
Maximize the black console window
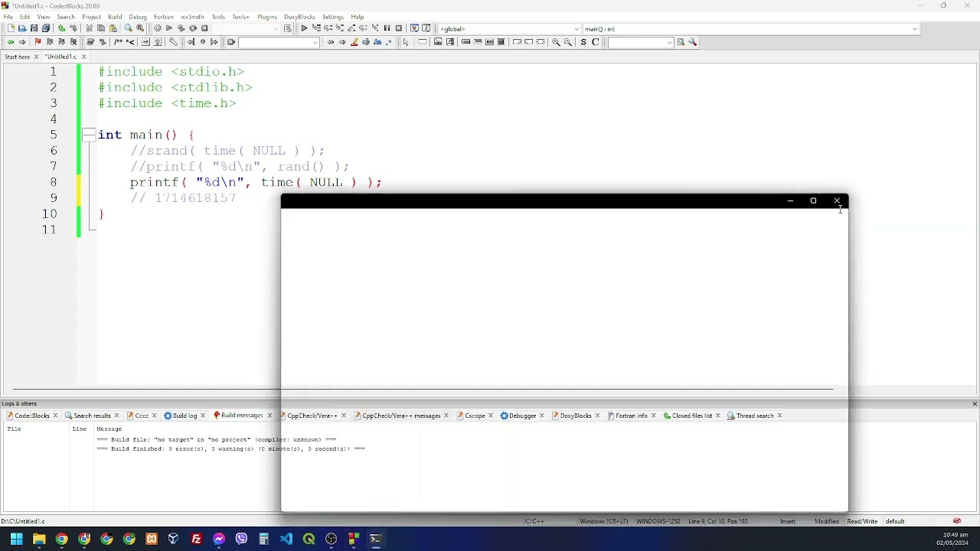click(x=814, y=201)
